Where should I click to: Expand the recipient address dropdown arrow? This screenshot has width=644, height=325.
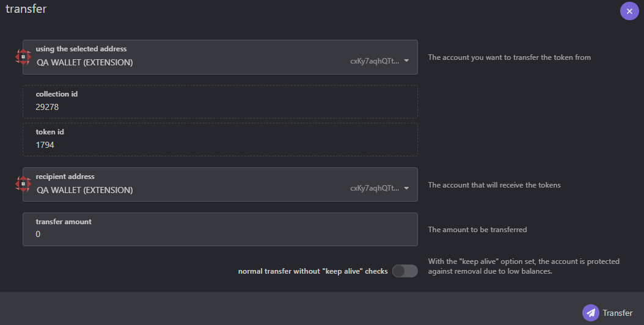pyautogui.click(x=406, y=188)
